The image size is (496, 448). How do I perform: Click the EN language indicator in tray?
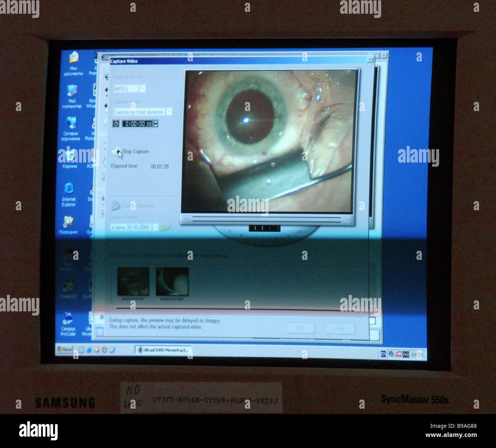383,354
